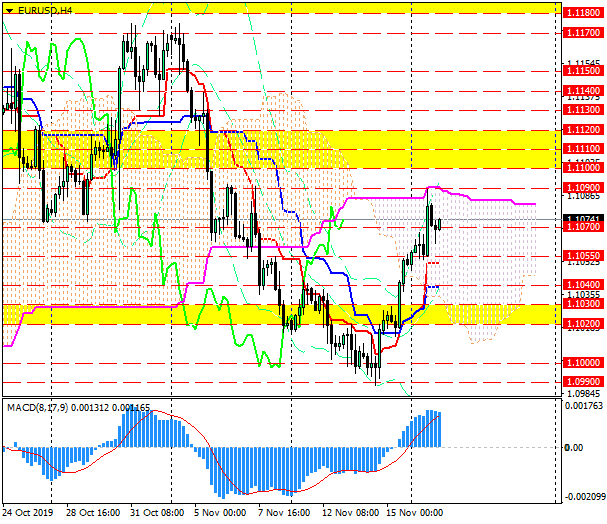Viewport: 607px width, 524px height.
Task: Select the 1.09900 level marker
Action: pyautogui.click(x=581, y=381)
